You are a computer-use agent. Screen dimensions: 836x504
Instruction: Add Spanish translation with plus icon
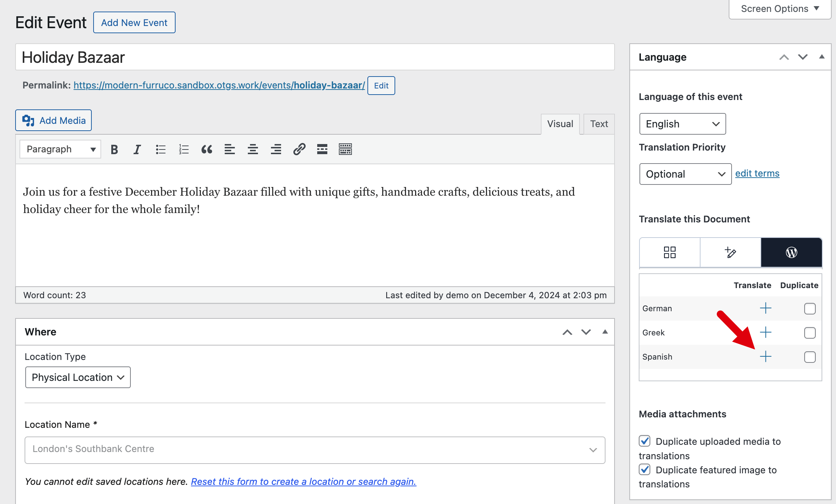[765, 357]
